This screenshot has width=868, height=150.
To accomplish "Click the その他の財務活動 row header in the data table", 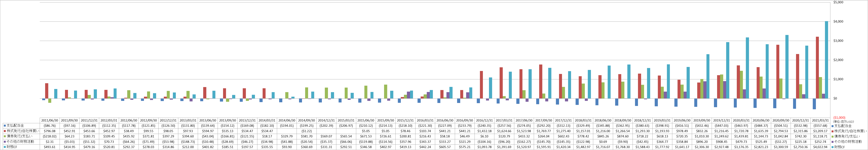I will 22,142.
